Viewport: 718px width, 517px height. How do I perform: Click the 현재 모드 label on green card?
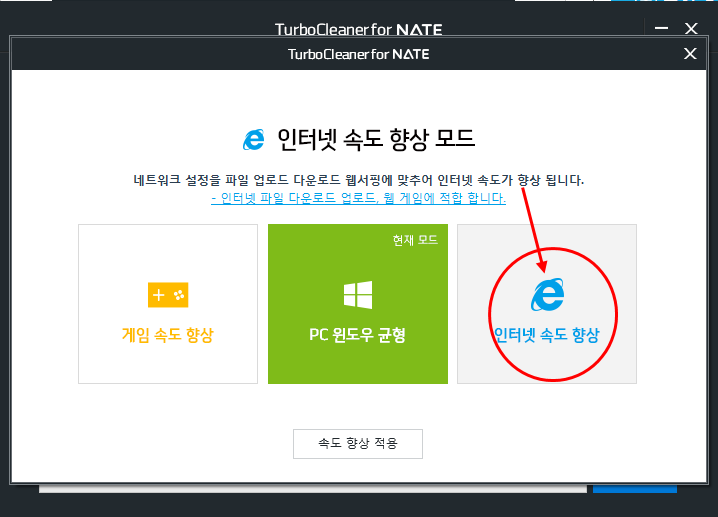[x=415, y=240]
